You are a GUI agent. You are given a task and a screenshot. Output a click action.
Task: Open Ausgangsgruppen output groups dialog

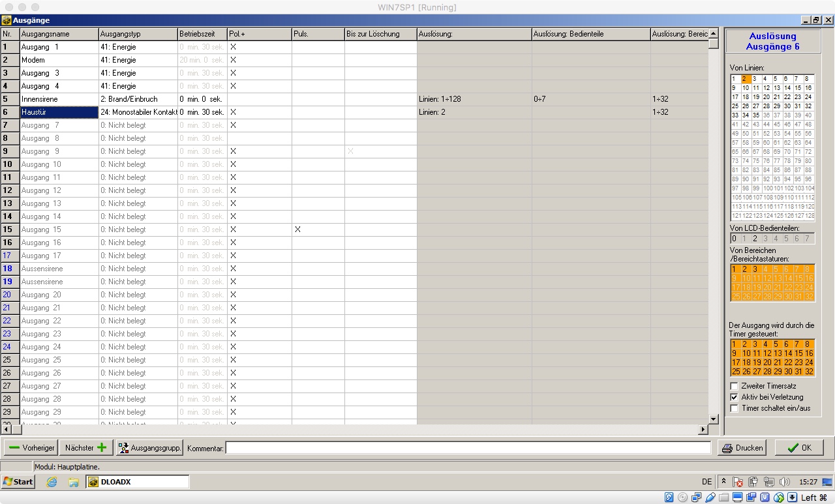tap(149, 448)
